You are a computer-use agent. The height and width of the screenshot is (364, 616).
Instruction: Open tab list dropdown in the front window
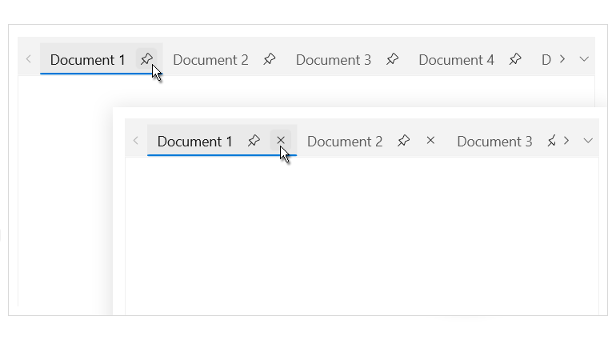(x=588, y=141)
